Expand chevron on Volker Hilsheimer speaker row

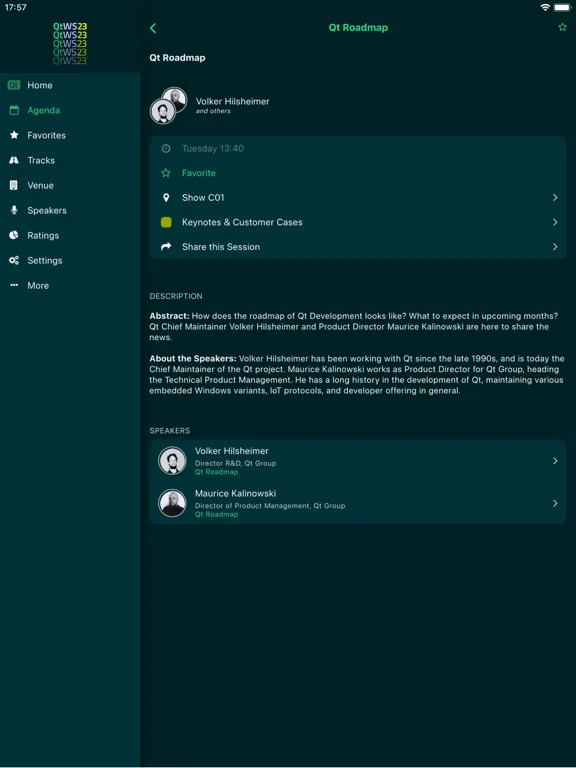(x=555, y=461)
